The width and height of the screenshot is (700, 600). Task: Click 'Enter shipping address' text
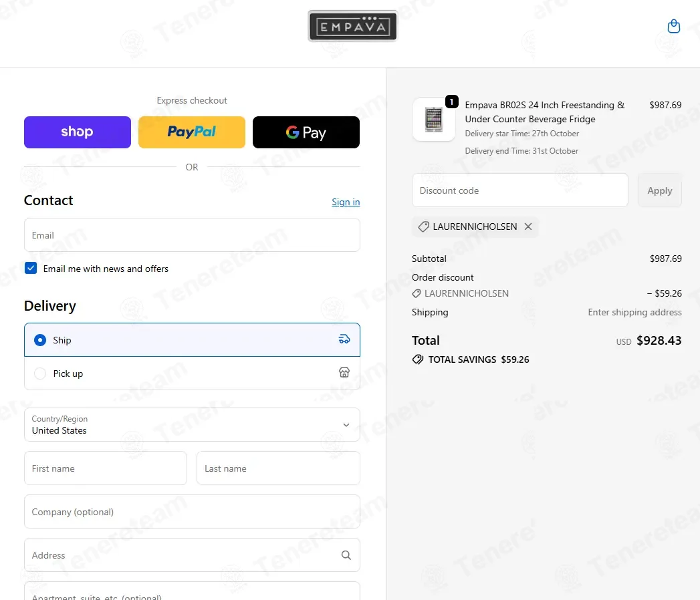[x=634, y=312]
